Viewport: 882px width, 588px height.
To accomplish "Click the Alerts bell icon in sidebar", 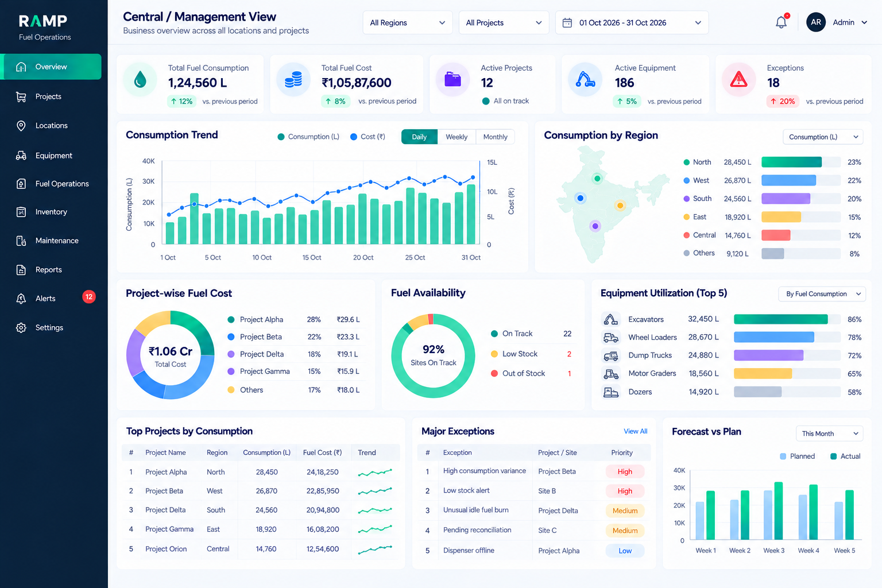I will [x=21, y=299].
